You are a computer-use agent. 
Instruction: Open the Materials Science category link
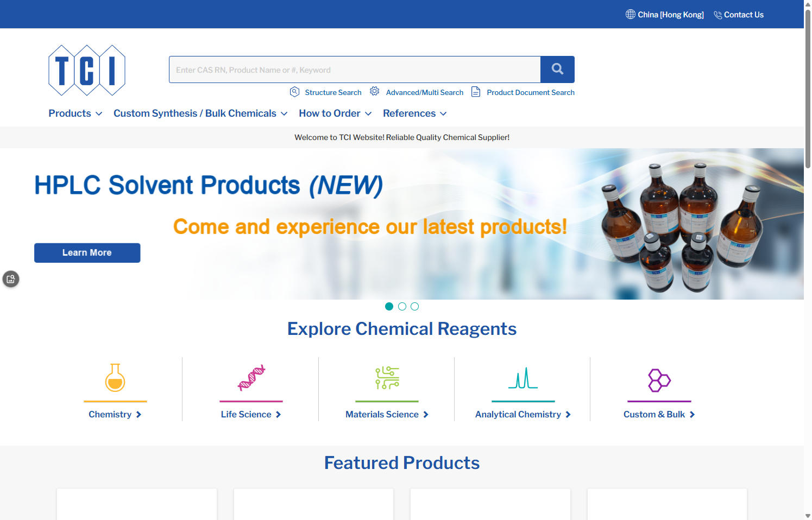[x=382, y=415]
